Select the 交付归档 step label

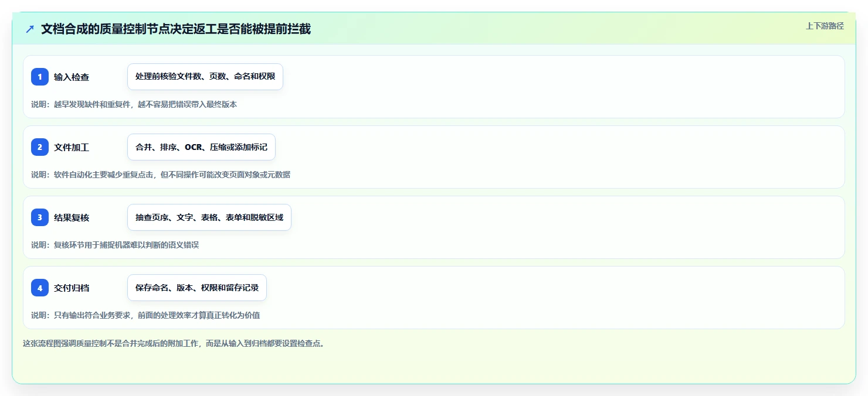72,288
